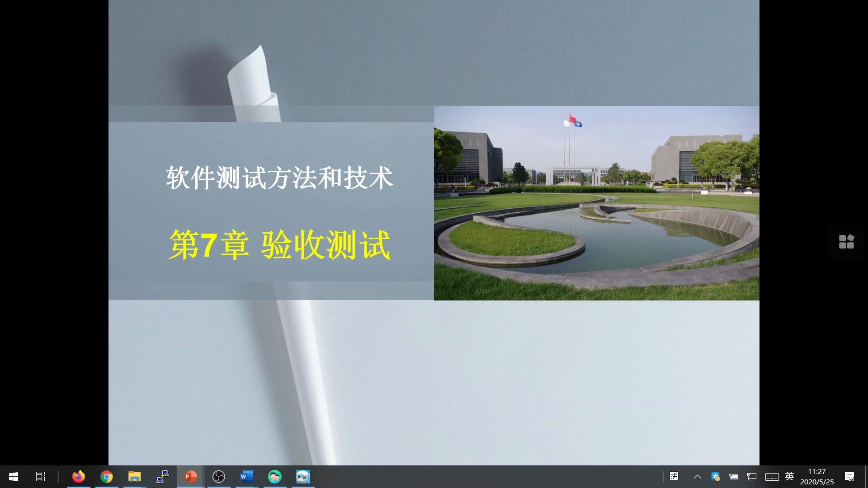Open OBS Studio from the taskbar
868x488 pixels.
[x=219, y=477]
